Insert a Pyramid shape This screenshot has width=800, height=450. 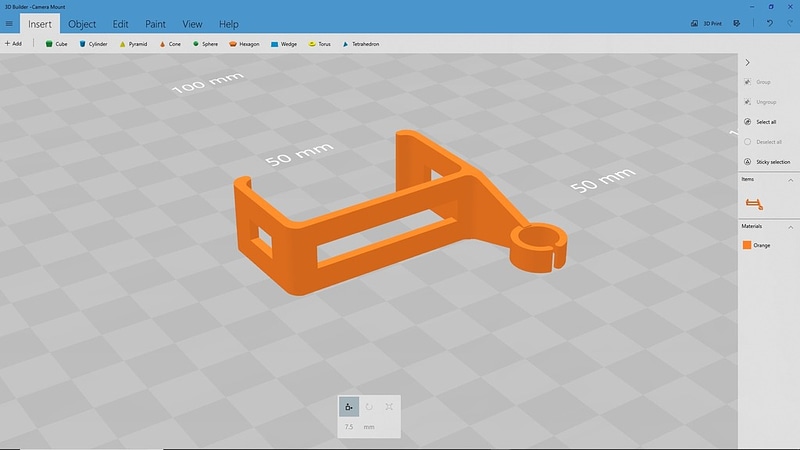click(x=133, y=44)
